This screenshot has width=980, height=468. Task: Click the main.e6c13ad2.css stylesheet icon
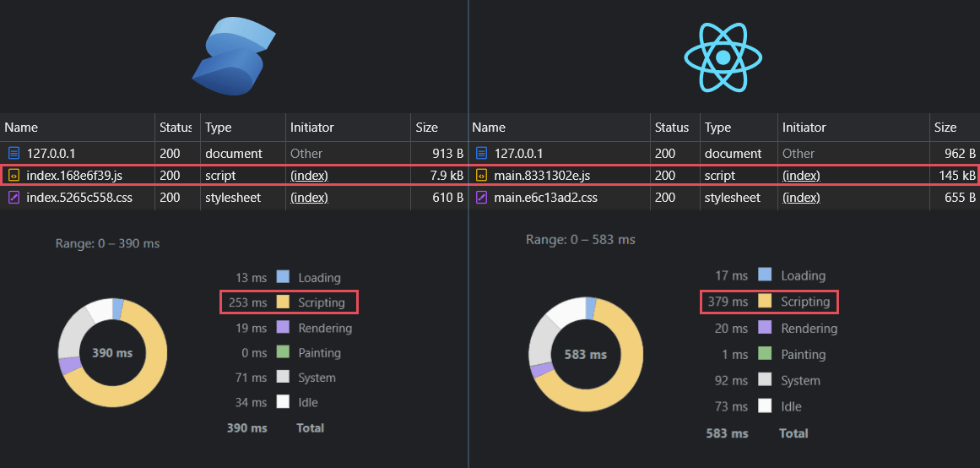pyautogui.click(x=481, y=198)
